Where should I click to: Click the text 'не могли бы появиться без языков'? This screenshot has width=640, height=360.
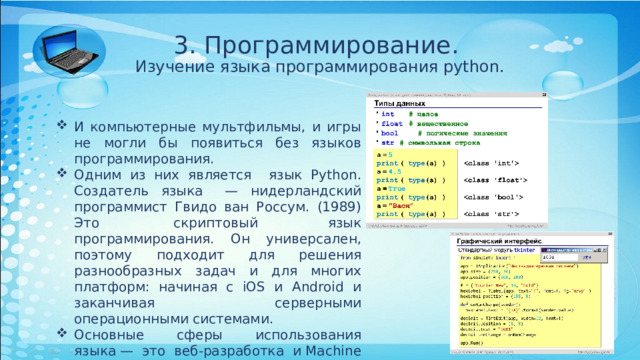pos(218,143)
